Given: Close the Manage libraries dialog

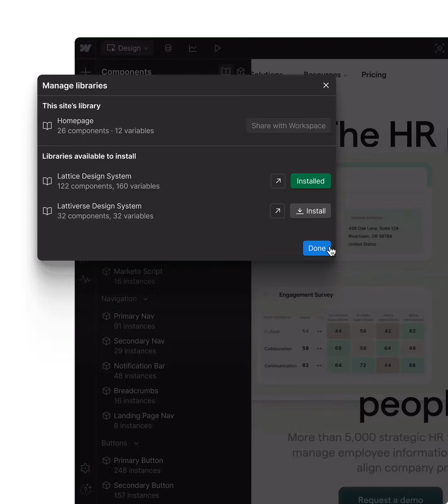Looking at the screenshot, I should click(x=326, y=85).
